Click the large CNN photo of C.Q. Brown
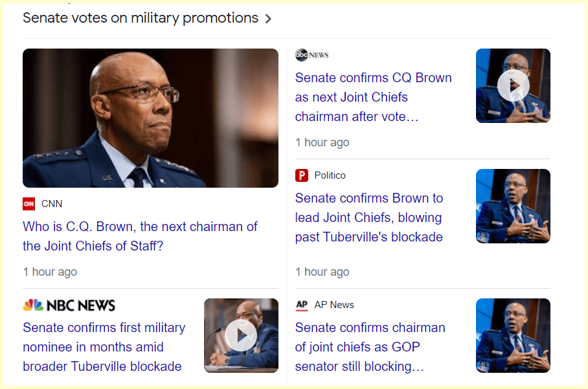 (x=150, y=118)
